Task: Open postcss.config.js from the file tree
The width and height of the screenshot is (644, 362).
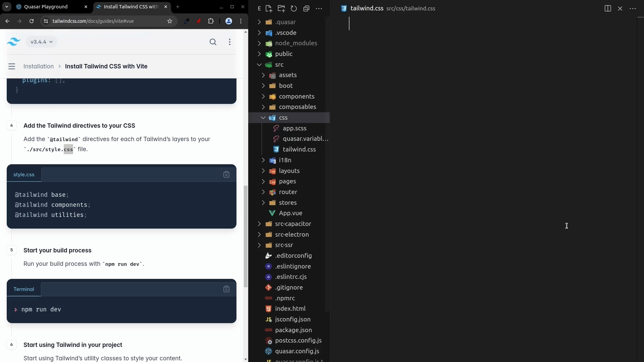Action: click(298, 341)
